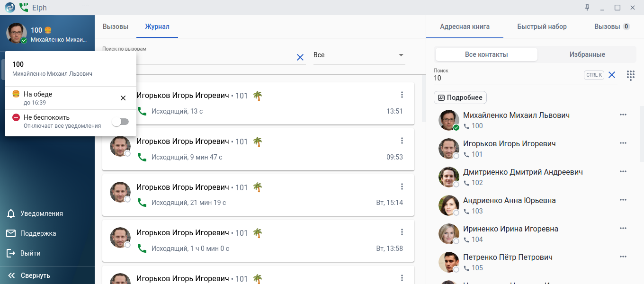Click the Подробнее button
644x284 pixels.
[460, 98]
